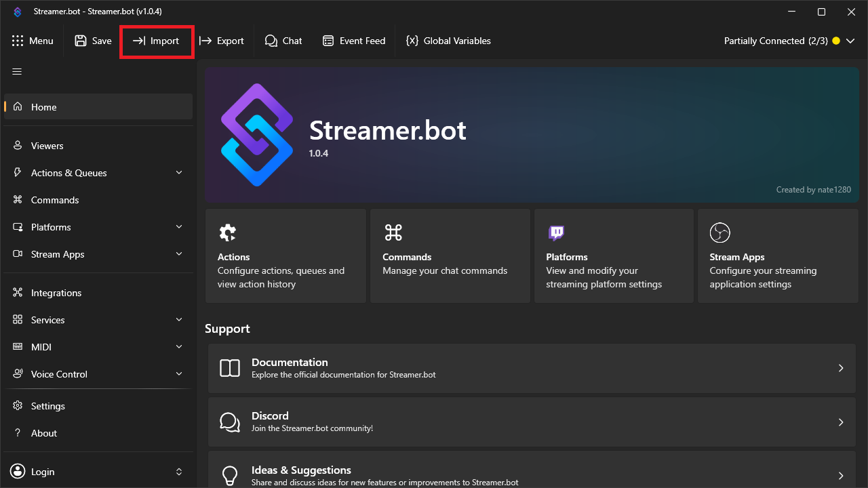
Task: Open Viewers in the sidebar
Action: [98, 146]
